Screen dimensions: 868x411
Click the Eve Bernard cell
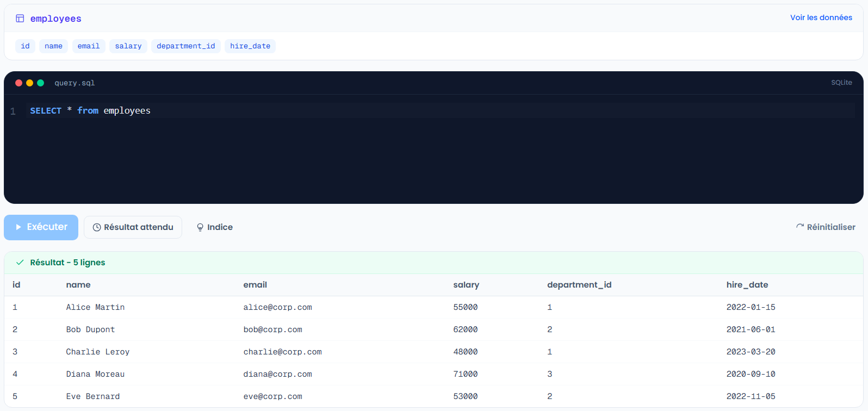point(93,396)
